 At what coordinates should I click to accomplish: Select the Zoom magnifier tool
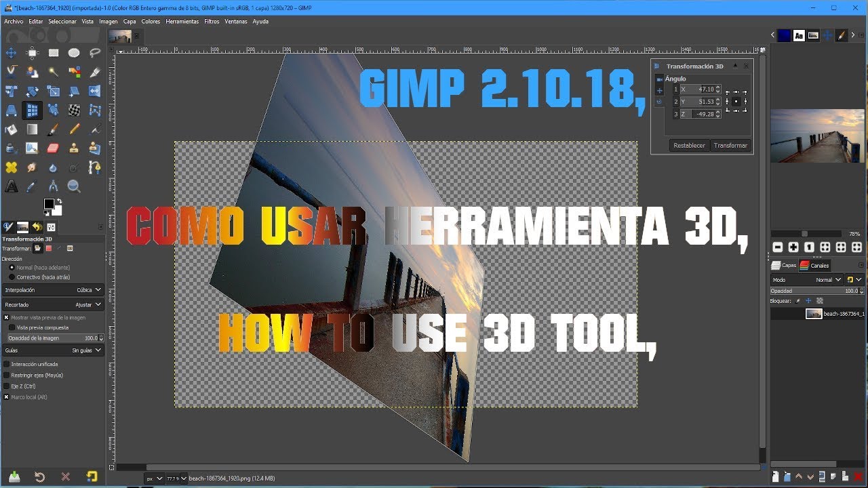pyautogui.click(x=74, y=186)
